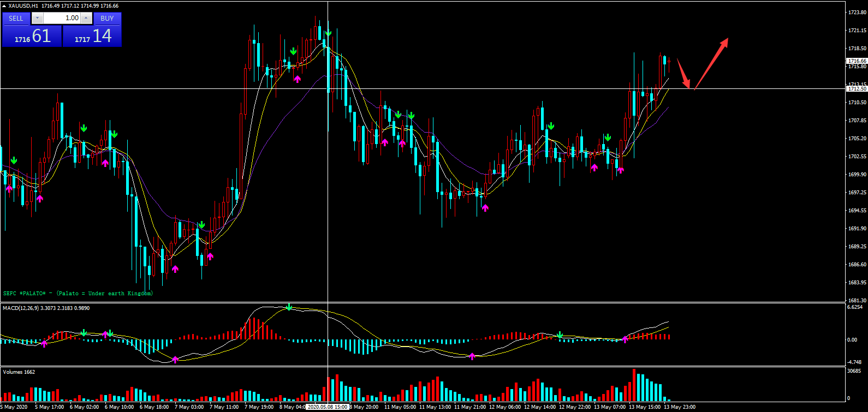
Task: Click the current price label 1716.66
Action: click(856, 61)
